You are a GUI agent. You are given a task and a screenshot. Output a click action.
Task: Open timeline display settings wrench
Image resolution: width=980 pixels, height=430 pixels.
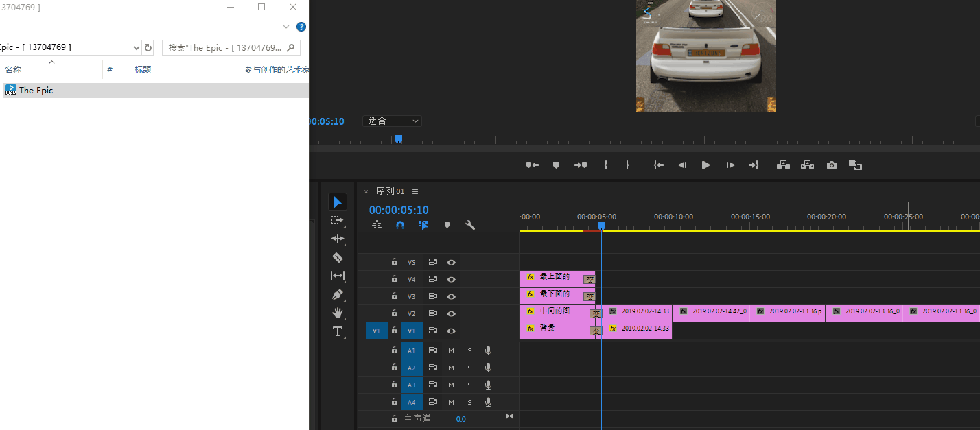[470, 225]
